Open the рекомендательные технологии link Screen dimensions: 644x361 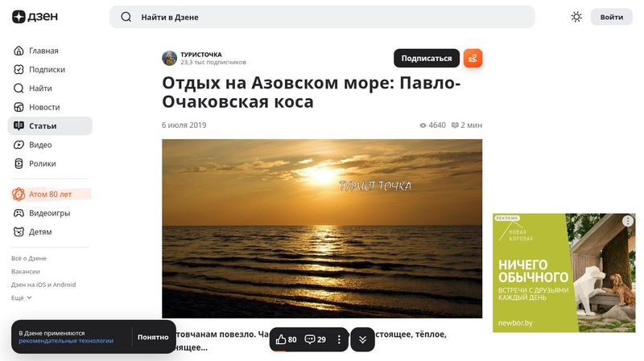click(66, 341)
